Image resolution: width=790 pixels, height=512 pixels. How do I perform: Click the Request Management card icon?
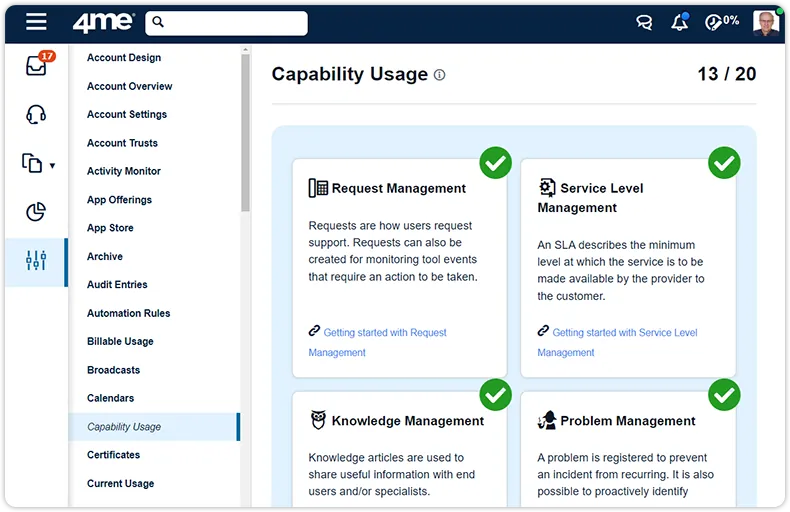click(318, 188)
